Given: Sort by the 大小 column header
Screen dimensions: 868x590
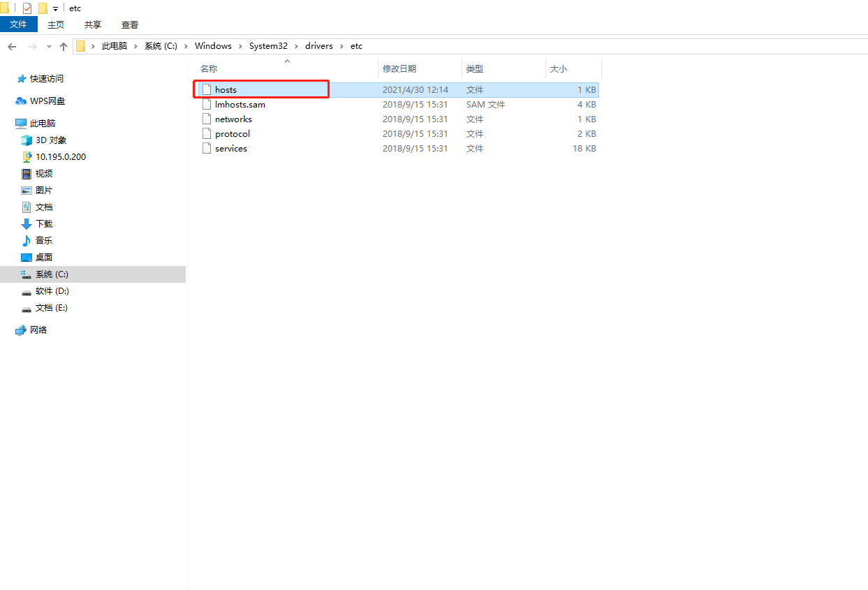Looking at the screenshot, I should (x=559, y=68).
